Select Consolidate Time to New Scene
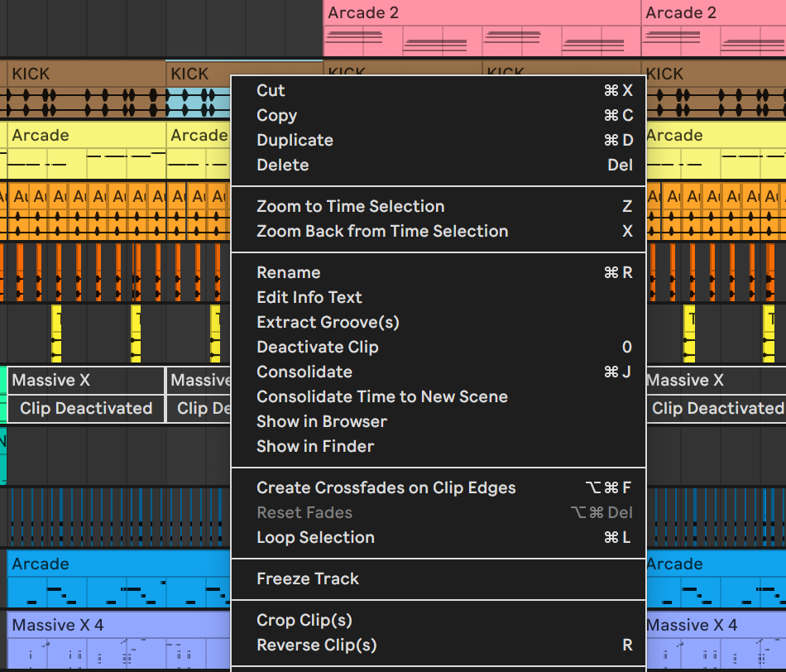This screenshot has height=672, width=786. pos(439,396)
